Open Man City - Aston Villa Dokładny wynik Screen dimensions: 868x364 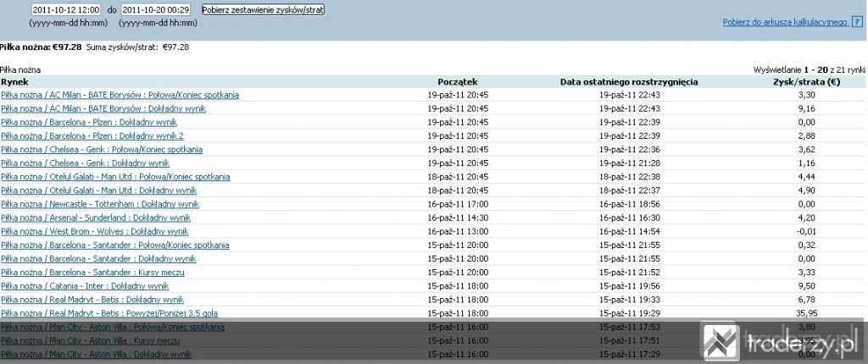[x=97, y=354]
